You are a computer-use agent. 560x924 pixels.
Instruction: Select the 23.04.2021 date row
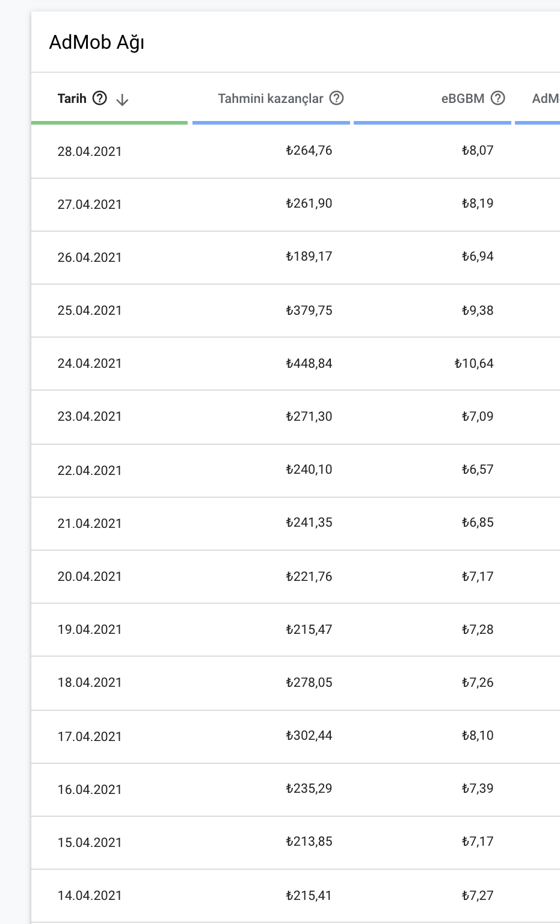pos(295,417)
